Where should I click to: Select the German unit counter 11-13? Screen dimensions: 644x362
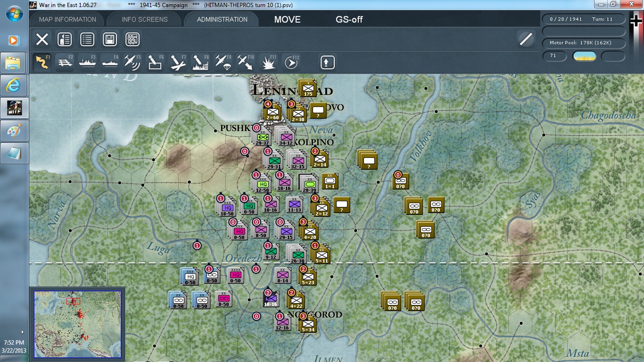[294, 205]
